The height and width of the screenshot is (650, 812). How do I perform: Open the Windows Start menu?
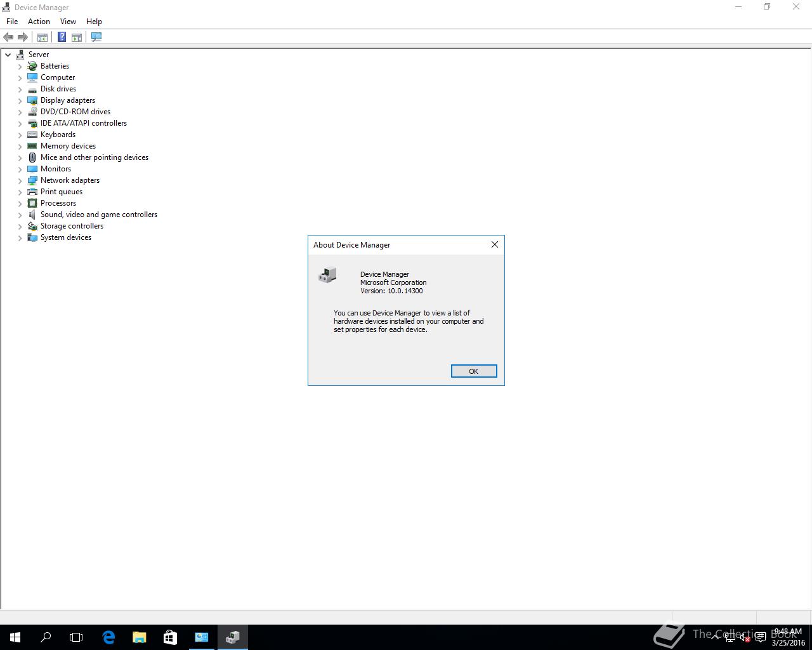pyautogui.click(x=15, y=637)
